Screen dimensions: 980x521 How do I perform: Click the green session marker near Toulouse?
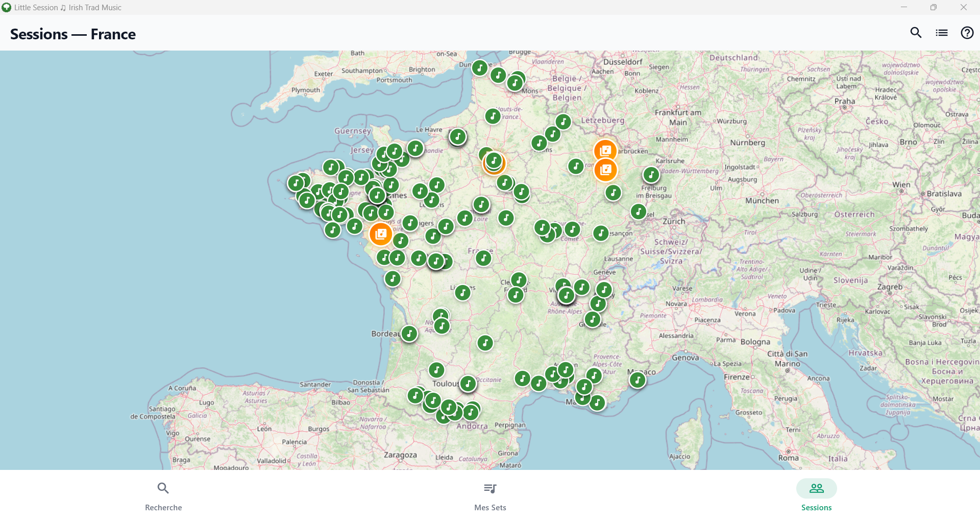coord(468,384)
